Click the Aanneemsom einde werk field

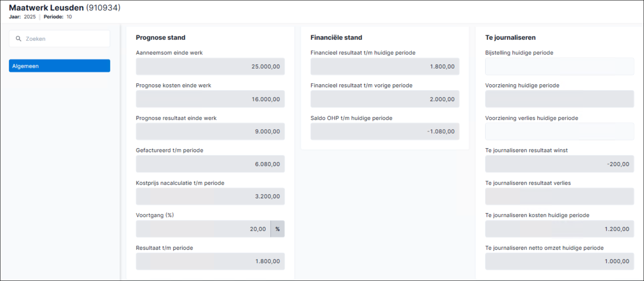(x=210, y=67)
